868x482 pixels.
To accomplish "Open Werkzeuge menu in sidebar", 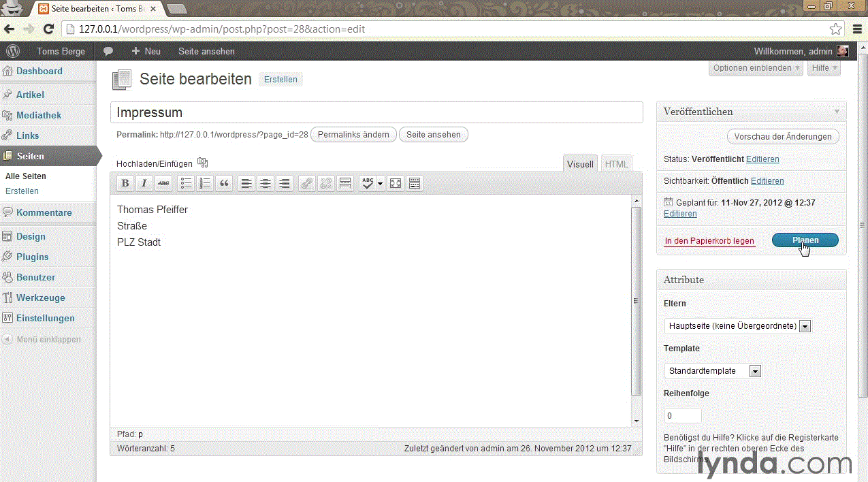I will coord(41,298).
